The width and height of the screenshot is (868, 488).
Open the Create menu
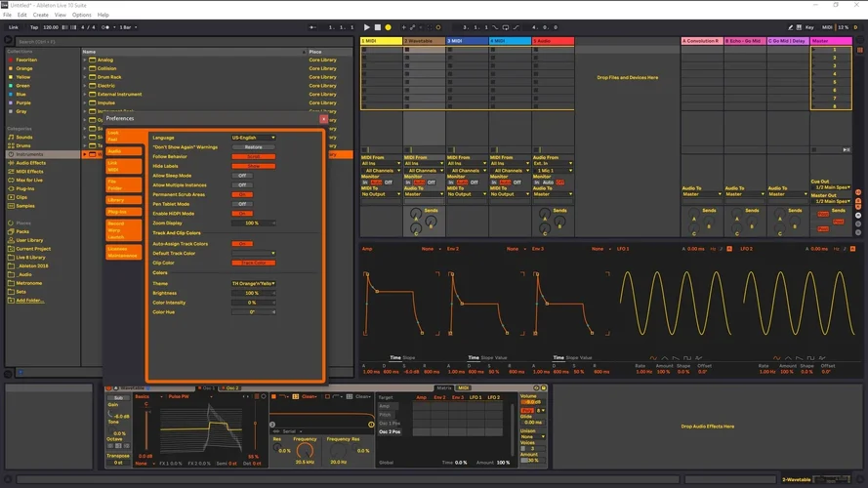pyautogui.click(x=41, y=15)
